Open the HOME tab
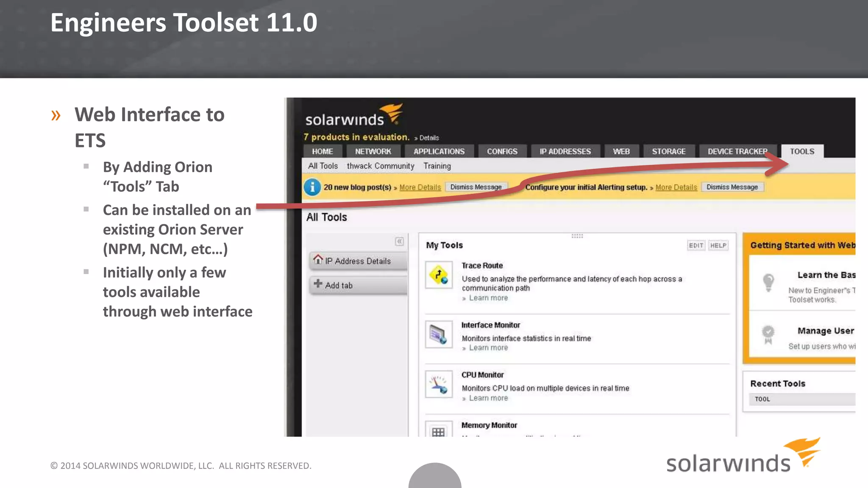 (323, 151)
